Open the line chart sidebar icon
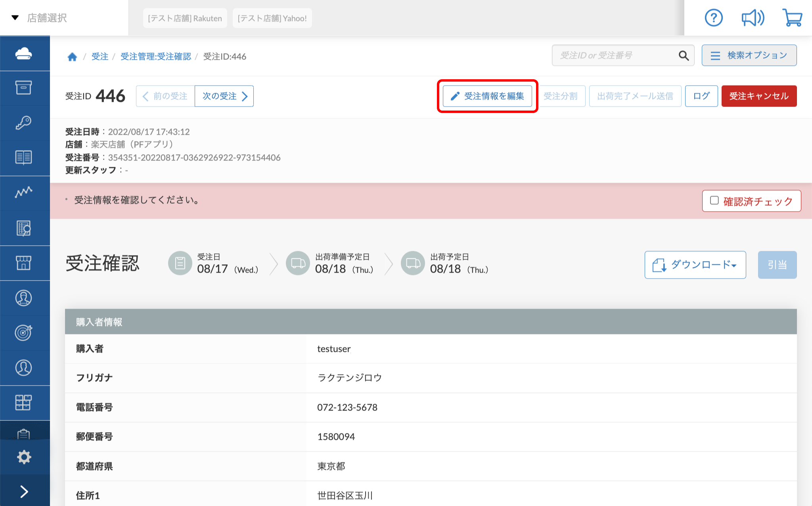The width and height of the screenshot is (812, 506). 24,192
